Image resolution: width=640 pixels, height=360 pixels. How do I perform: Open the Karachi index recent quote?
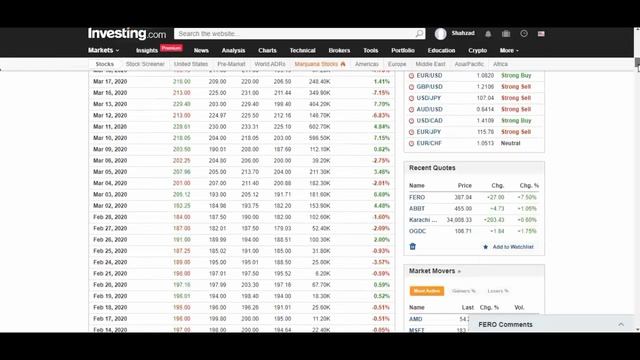[x=423, y=220]
